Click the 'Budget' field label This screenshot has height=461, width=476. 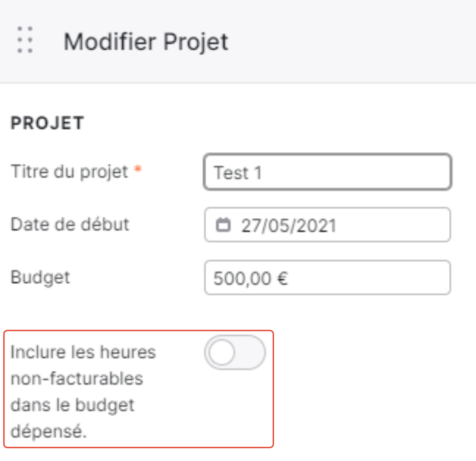click(x=40, y=278)
